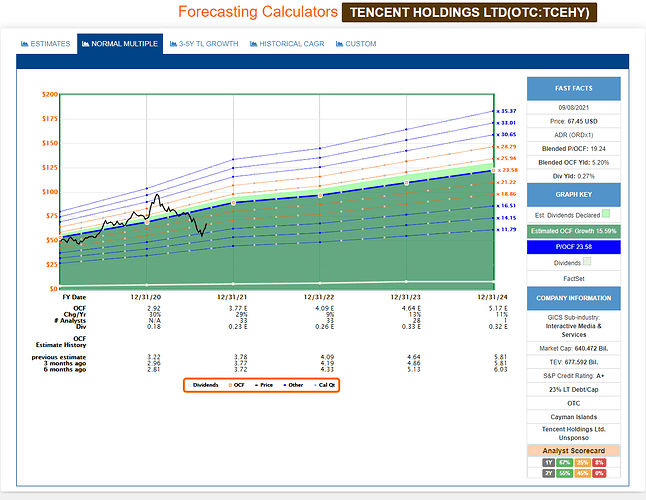Click the 09/08/2021 date row
The image size is (646, 500).
click(x=573, y=107)
